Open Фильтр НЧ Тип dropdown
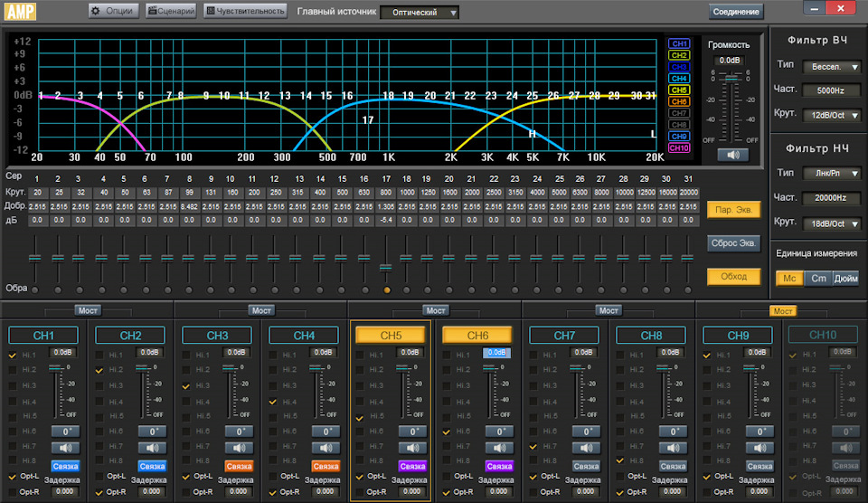The width and height of the screenshot is (868, 503). click(x=832, y=174)
